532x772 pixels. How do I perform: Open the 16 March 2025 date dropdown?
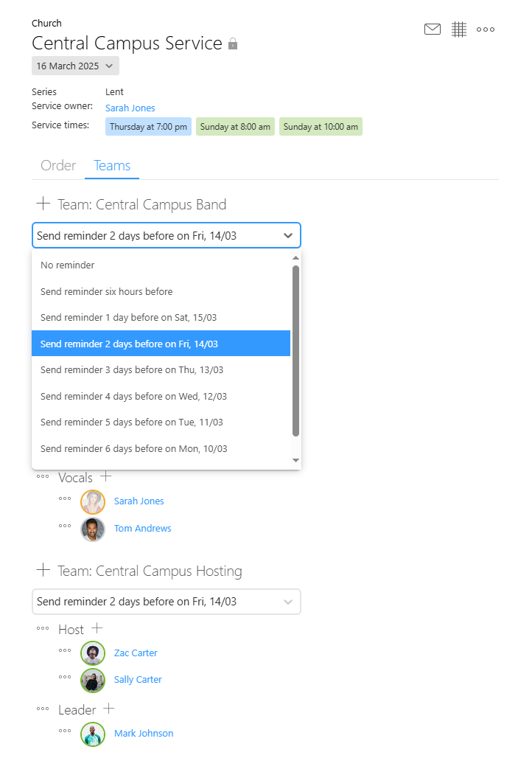75,66
